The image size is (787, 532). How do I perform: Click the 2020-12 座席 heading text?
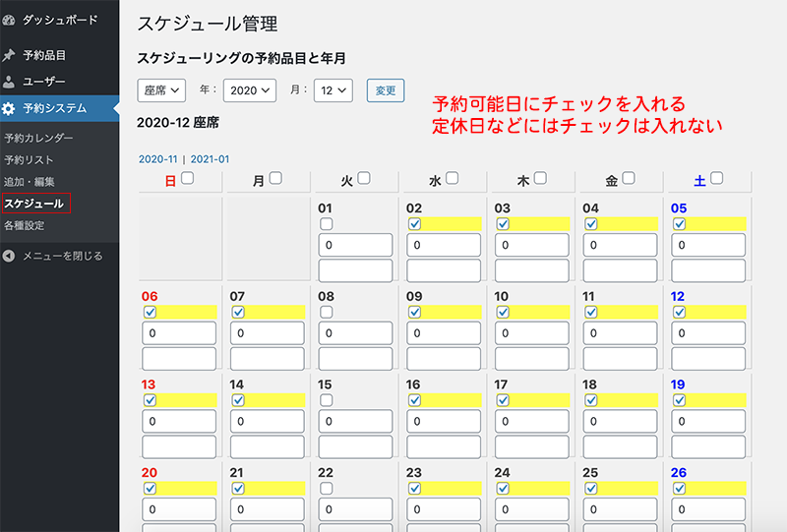[178, 123]
